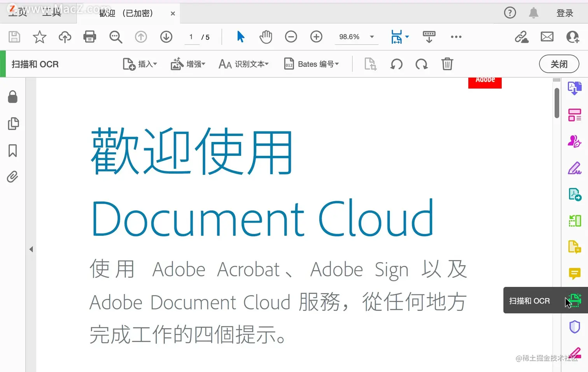The width and height of the screenshot is (588, 372).
Task: Rotate page clockwise
Action: tap(422, 64)
